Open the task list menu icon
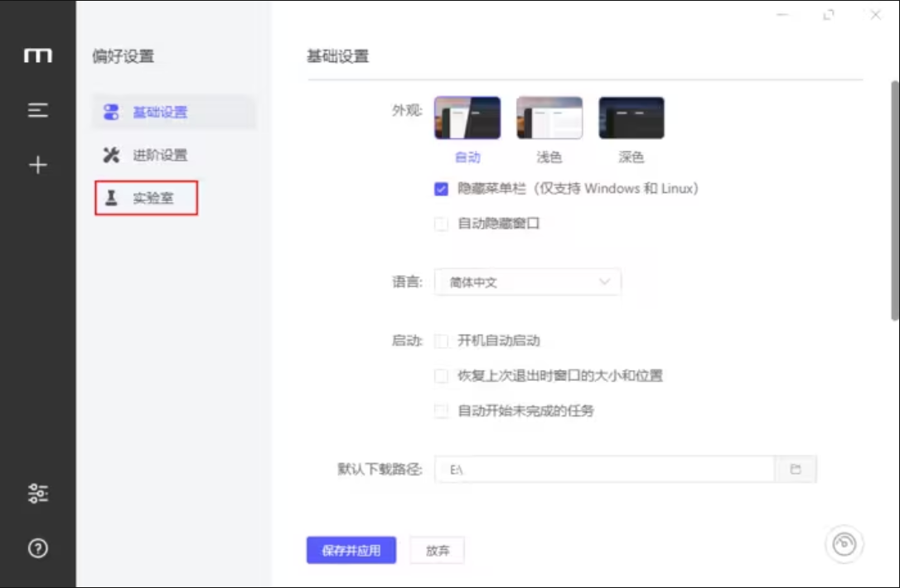 point(38,110)
